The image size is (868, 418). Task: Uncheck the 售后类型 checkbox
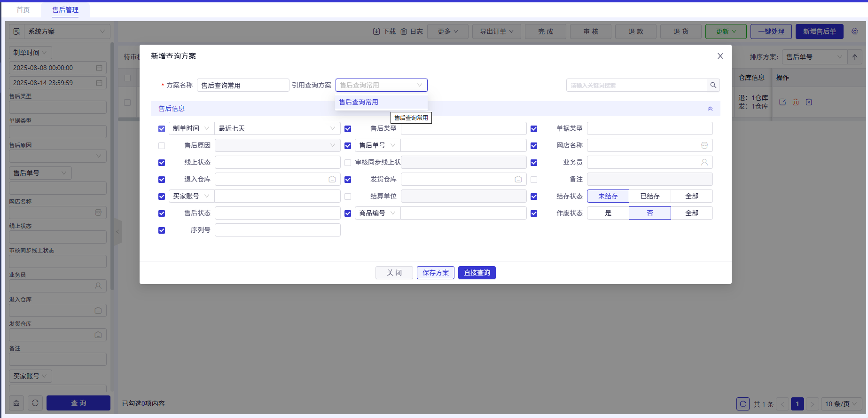click(x=348, y=129)
